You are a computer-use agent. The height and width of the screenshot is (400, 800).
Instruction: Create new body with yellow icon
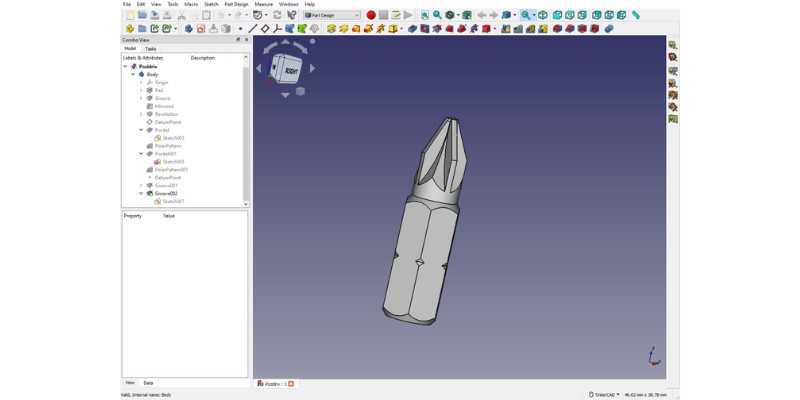coord(130,29)
